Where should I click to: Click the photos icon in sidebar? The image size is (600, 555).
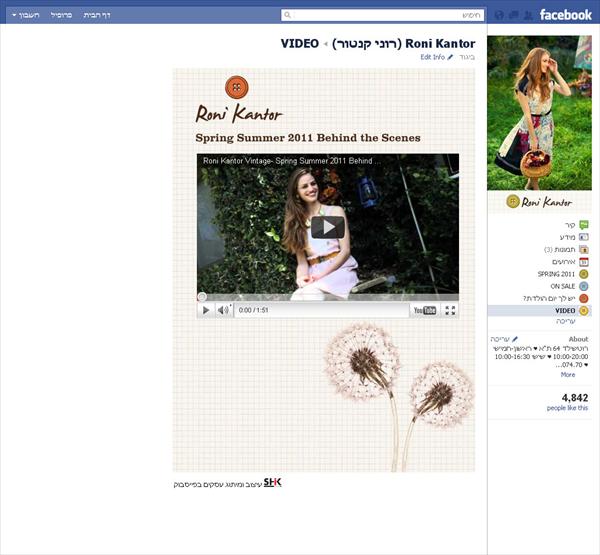584,250
